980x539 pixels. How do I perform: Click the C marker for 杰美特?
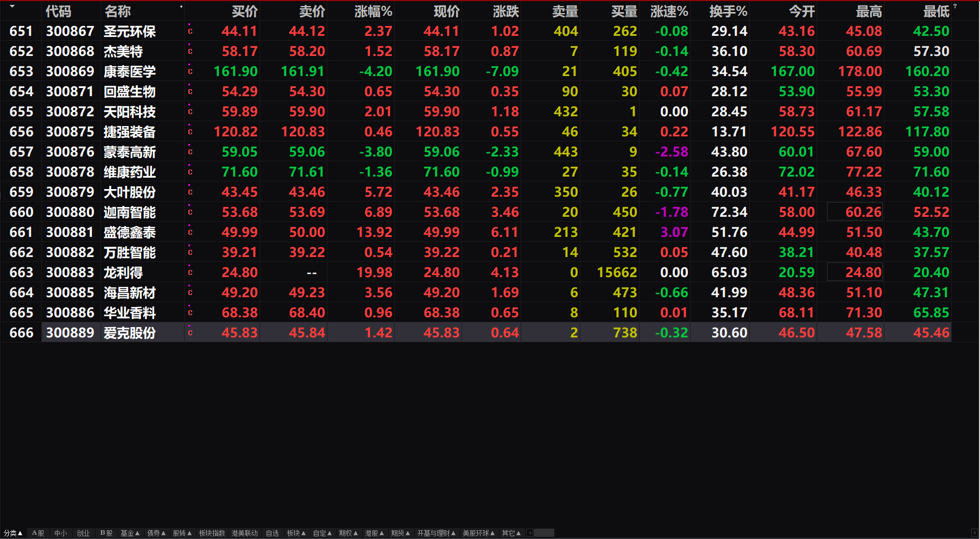coord(190,52)
